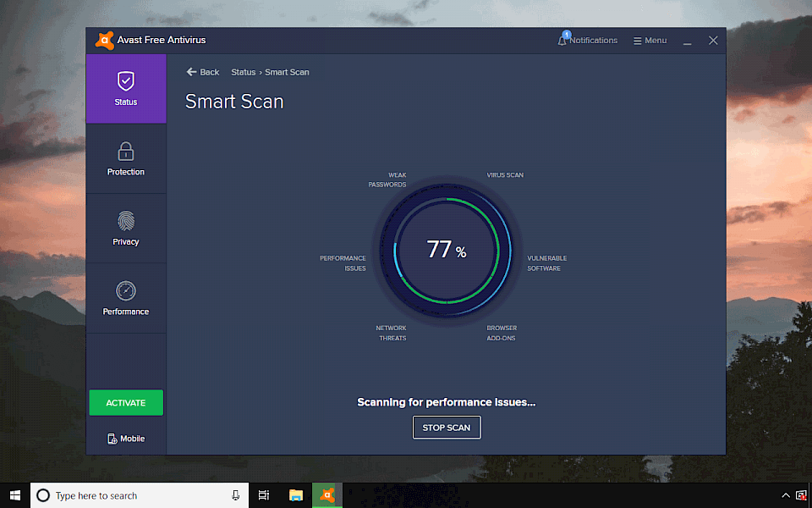Go back using the Back arrow
This screenshot has width=812, height=508.
click(202, 72)
